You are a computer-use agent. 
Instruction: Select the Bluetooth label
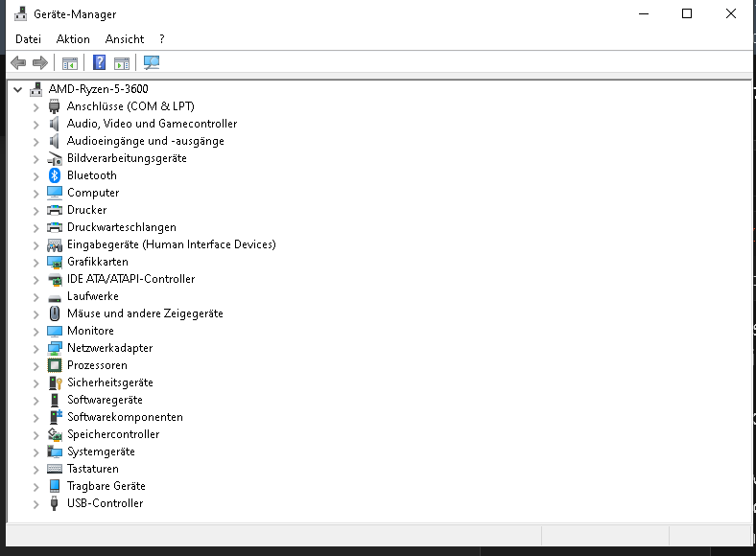click(x=91, y=175)
